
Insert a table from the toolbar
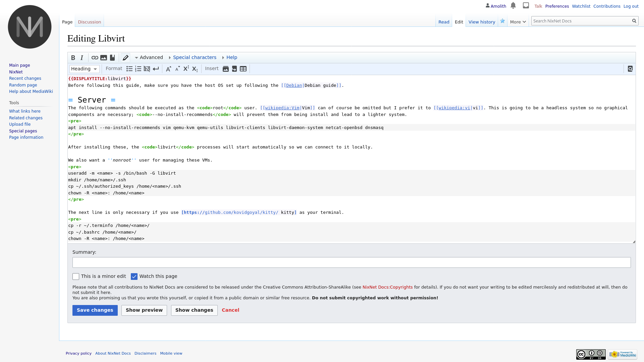pos(243,69)
